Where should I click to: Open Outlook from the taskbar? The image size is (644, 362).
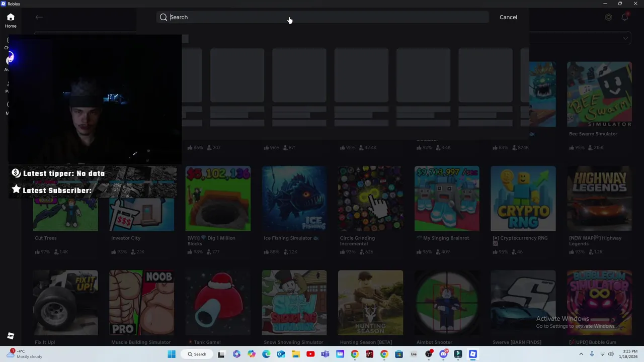[281, 354]
